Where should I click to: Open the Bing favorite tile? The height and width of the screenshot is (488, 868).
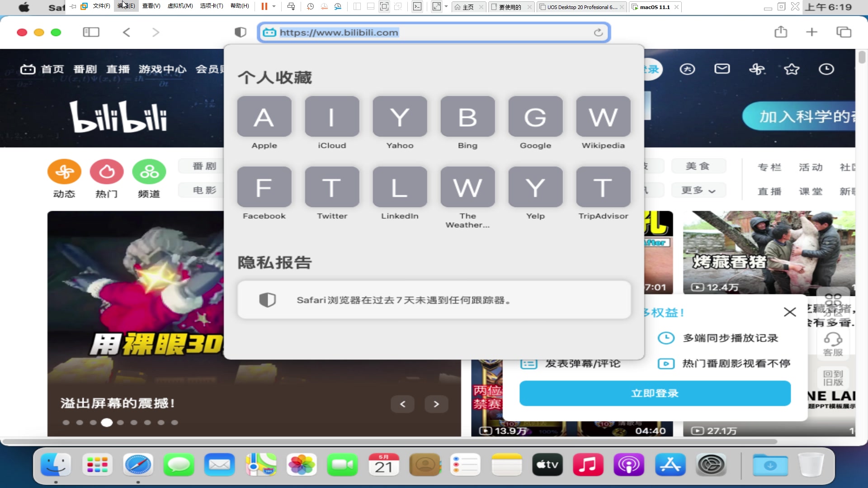(467, 117)
